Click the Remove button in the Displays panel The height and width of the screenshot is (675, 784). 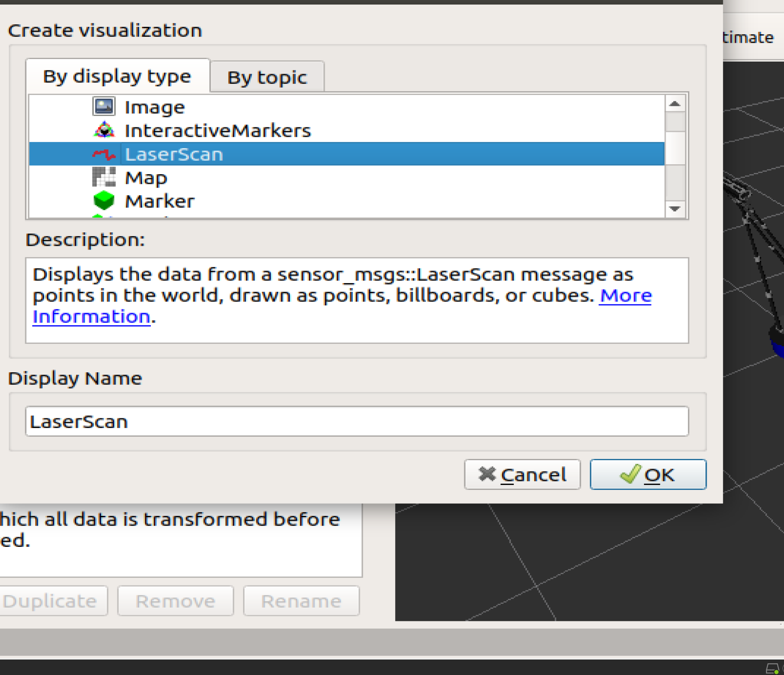click(176, 601)
